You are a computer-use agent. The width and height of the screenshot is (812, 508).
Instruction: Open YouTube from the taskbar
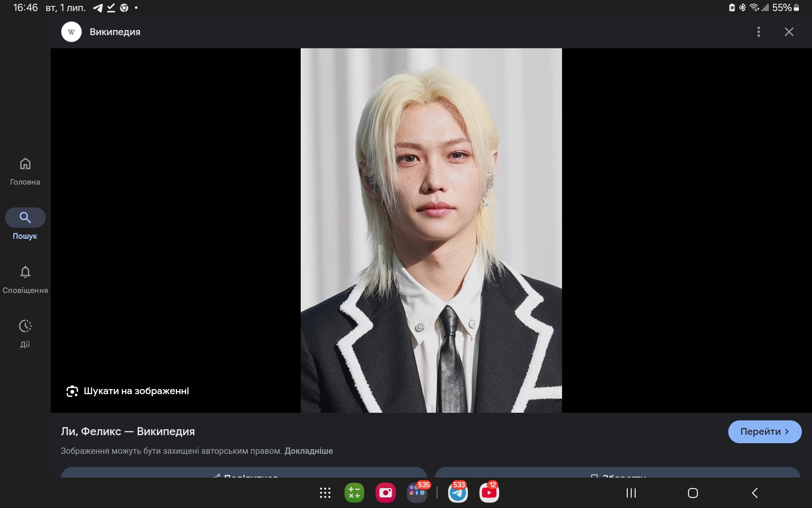(489, 493)
